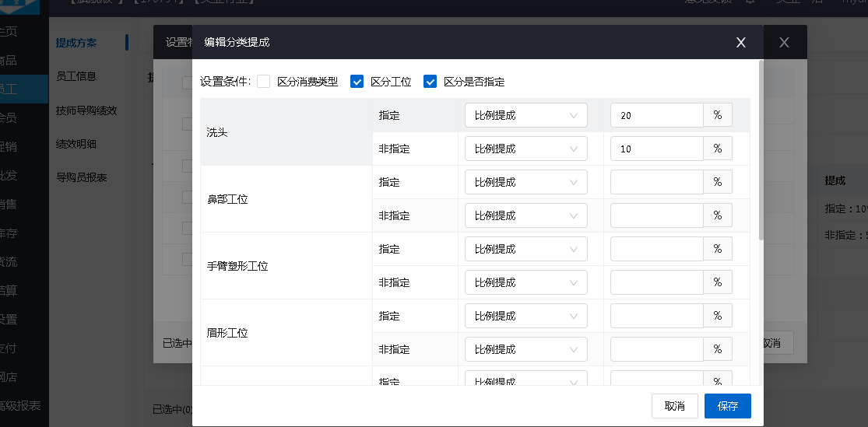The height and width of the screenshot is (427, 868).
Task: Open the 员工信息 sidebar tab
Action: pyautogui.click(x=76, y=76)
